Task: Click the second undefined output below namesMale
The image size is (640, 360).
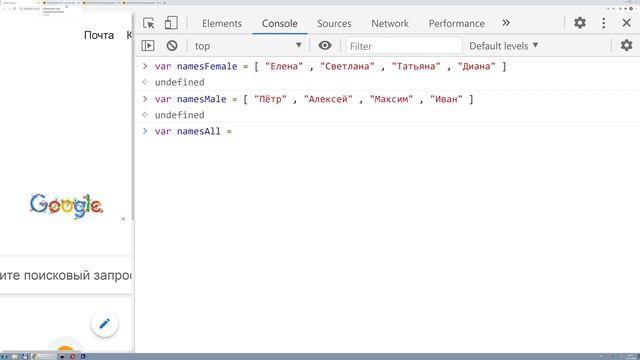Action: [x=180, y=115]
